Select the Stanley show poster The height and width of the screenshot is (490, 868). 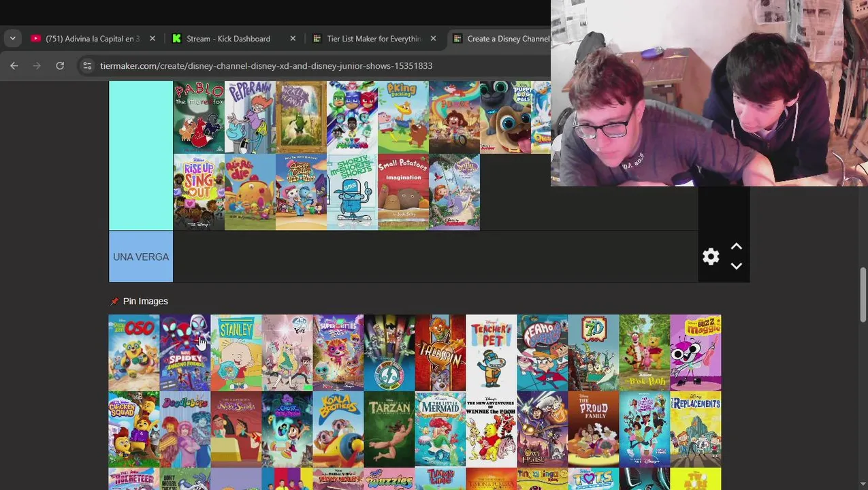coord(236,353)
